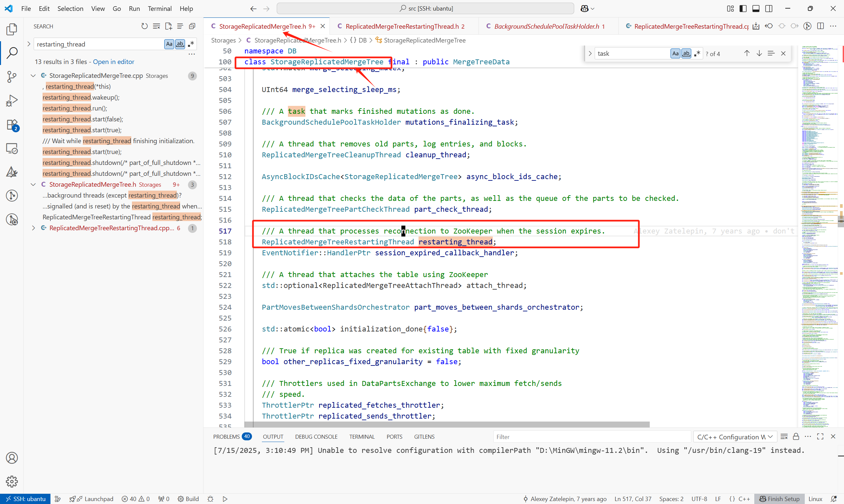The height and width of the screenshot is (504, 844).
Task: Toggle whole word in find widget
Action: tap(686, 53)
